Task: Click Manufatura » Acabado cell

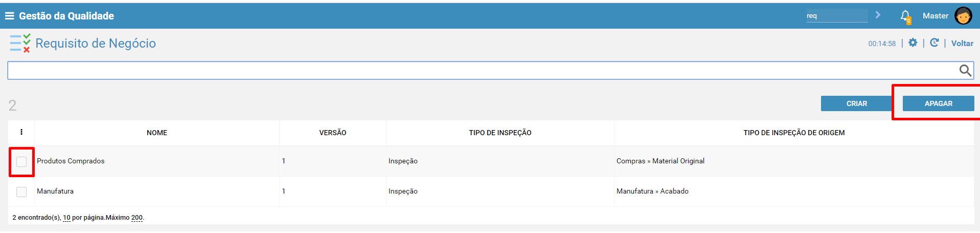Action: (652, 191)
